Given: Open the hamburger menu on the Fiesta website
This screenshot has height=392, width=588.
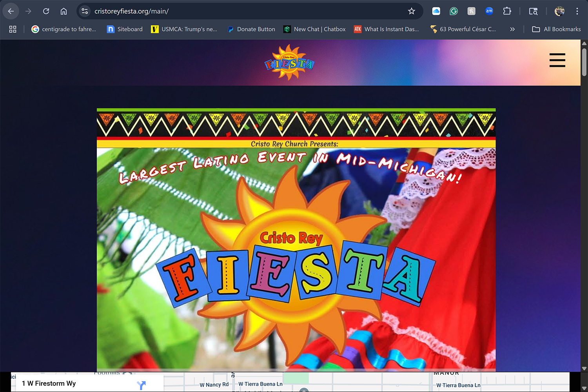Looking at the screenshot, I should [557, 60].
